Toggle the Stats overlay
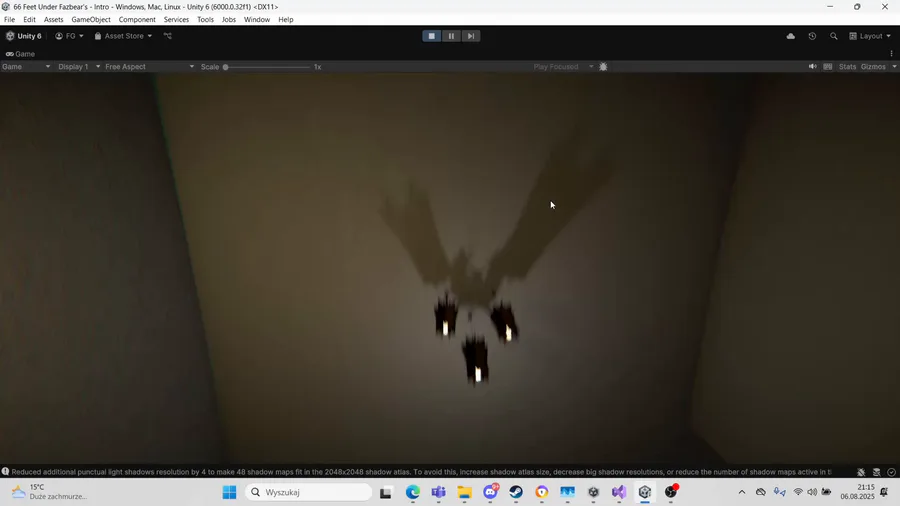The image size is (900, 506). pos(847,67)
